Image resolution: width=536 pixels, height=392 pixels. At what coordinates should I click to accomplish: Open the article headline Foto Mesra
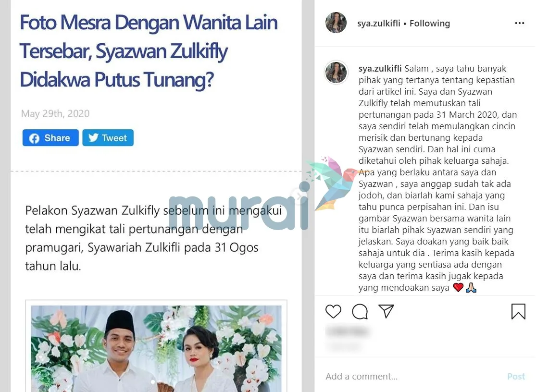point(149,51)
